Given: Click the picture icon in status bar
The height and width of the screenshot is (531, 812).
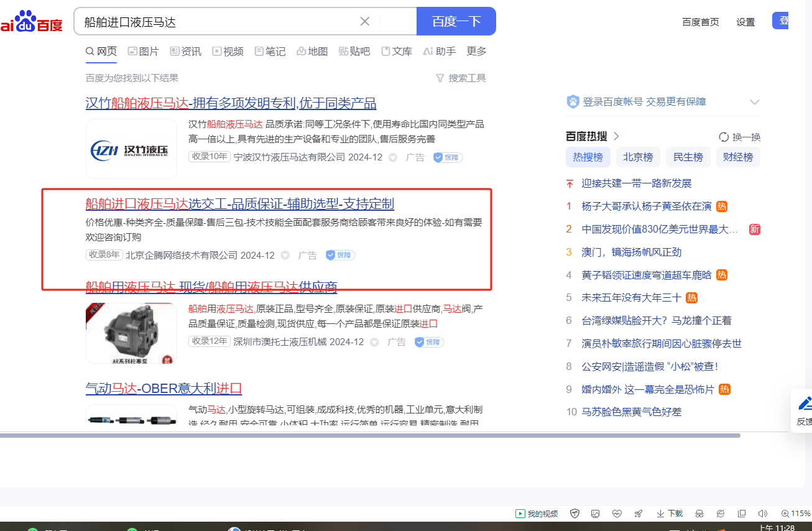Looking at the screenshot, I should pos(596,514).
